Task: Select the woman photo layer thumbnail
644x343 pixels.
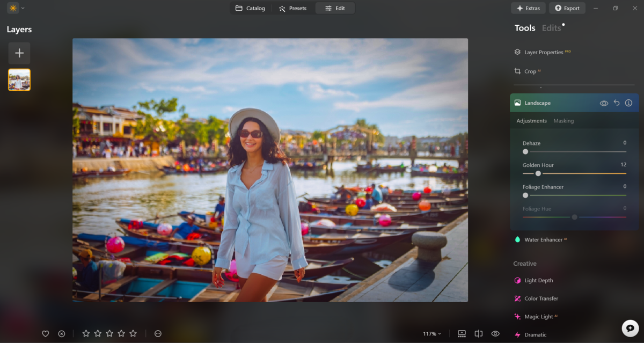Action: pos(19,79)
